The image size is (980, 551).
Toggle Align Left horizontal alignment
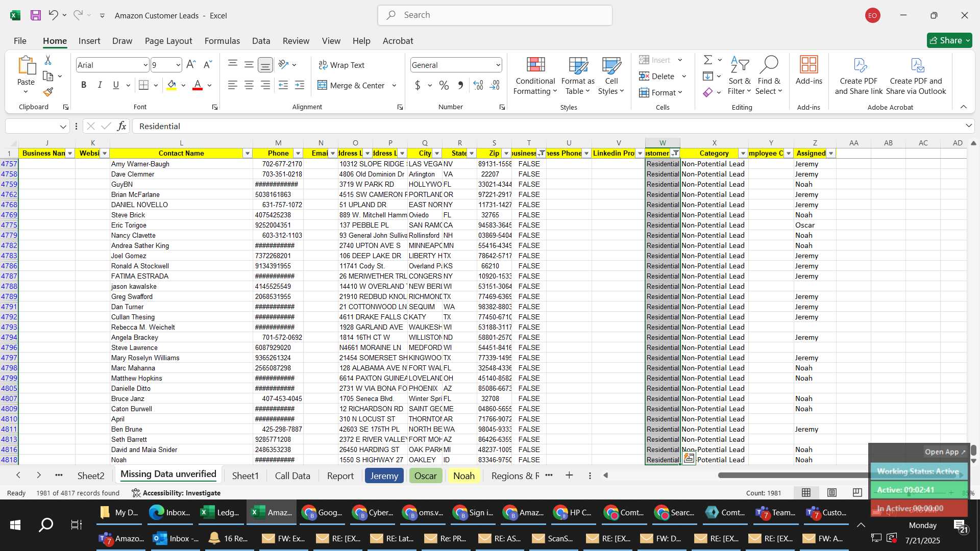pos(232,85)
